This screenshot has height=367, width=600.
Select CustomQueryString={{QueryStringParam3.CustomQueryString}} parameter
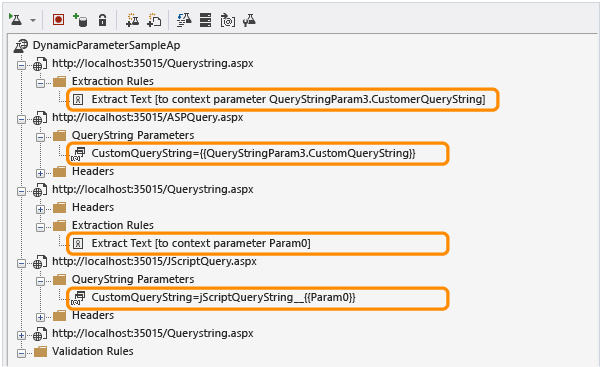253,153
